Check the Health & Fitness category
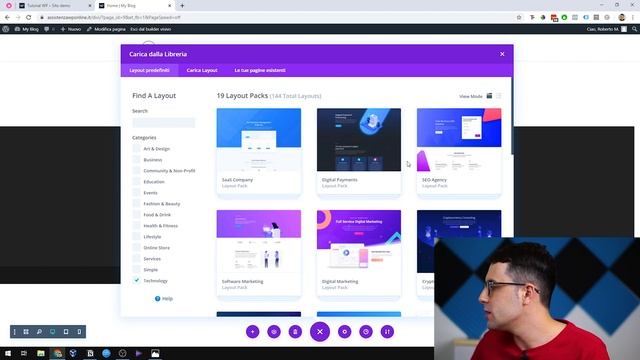The height and width of the screenshot is (360, 640). pyautogui.click(x=136, y=226)
